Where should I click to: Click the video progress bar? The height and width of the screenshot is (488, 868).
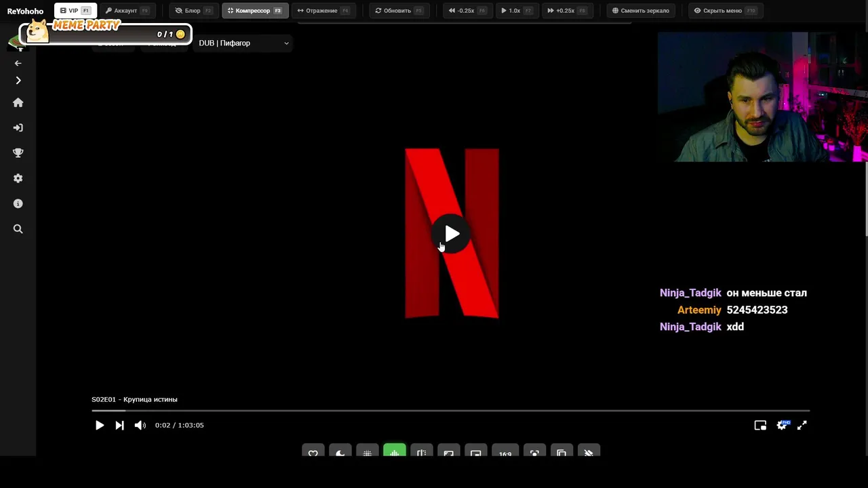[450, 411]
